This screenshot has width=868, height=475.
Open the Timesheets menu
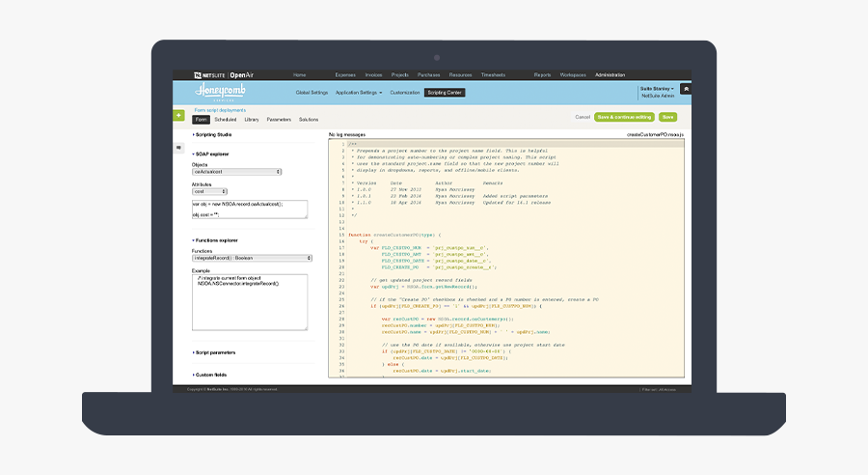pos(493,74)
